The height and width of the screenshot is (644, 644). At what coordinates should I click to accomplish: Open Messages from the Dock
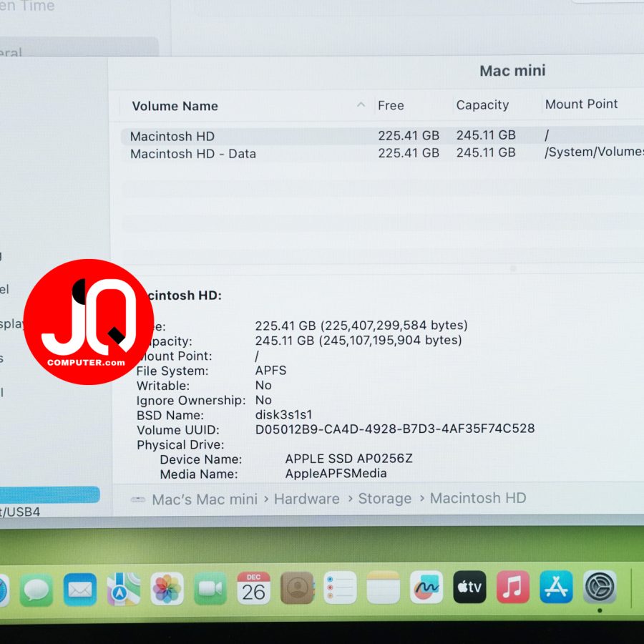click(x=36, y=590)
